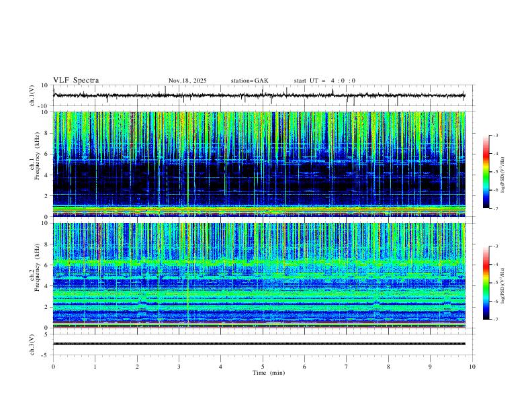
Task: Click the ch.1 voltage waveform trace
Action: point(259,95)
